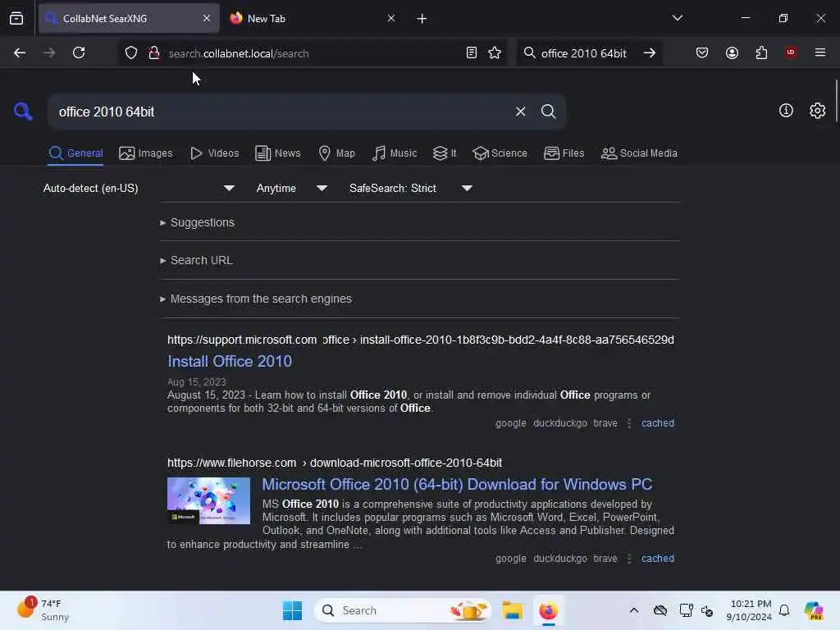Open Save to Pocket icon
This screenshot has height=630, width=840.
702,52
